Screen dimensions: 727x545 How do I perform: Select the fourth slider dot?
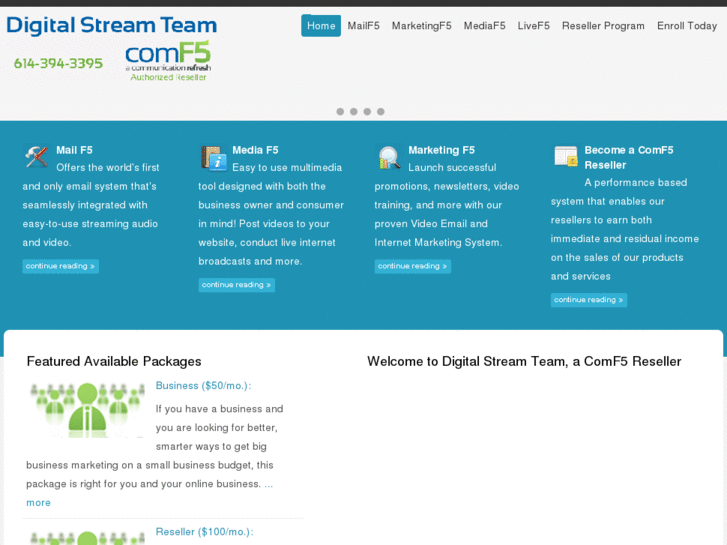tap(381, 111)
